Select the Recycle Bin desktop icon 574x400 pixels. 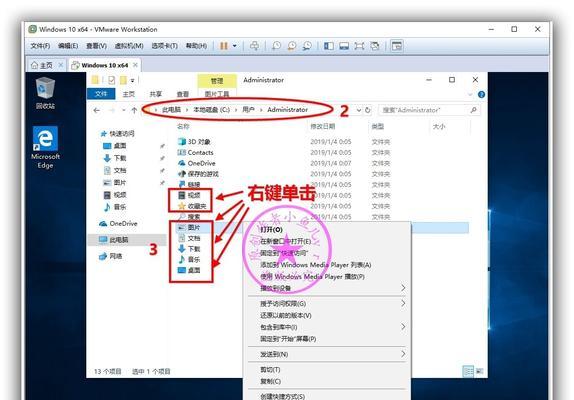(45, 93)
